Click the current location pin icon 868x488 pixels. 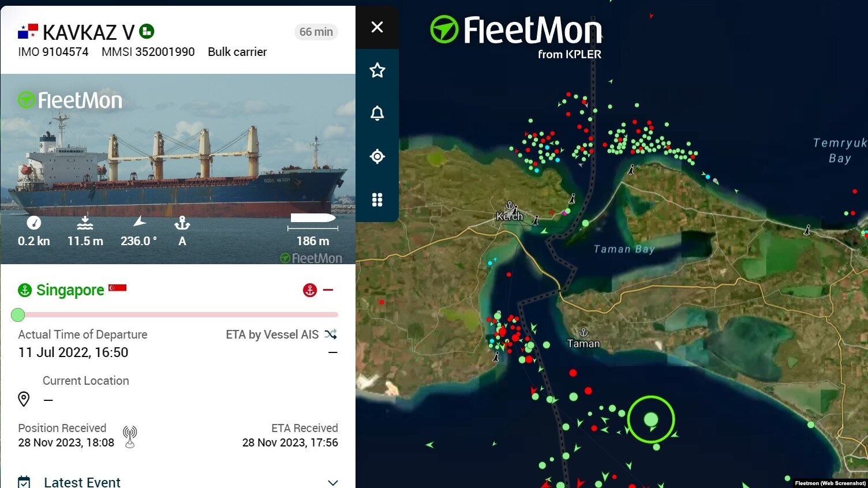(x=24, y=399)
